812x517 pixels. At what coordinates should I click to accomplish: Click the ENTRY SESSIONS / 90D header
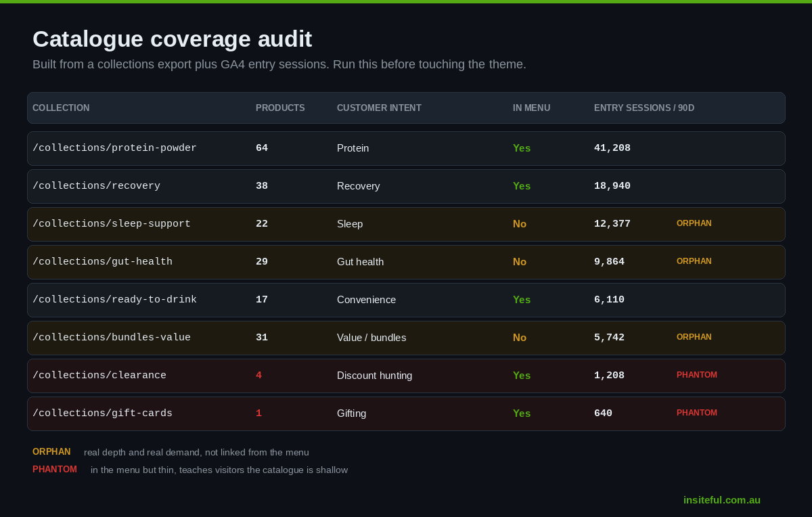click(x=644, y=108)
